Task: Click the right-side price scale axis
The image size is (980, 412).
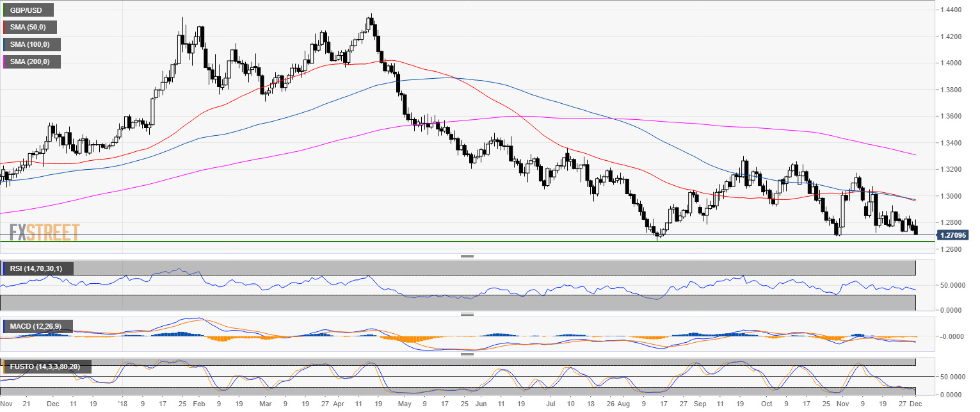Action: [954, 128]
